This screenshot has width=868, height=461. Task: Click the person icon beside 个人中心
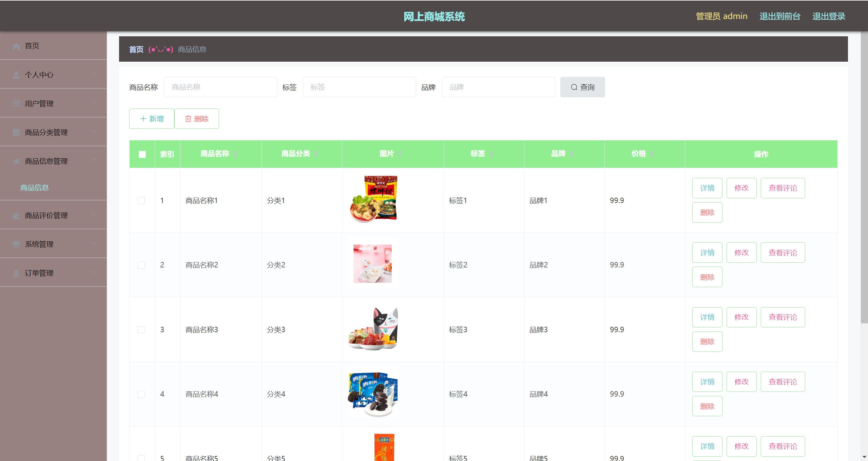(16, 75)
